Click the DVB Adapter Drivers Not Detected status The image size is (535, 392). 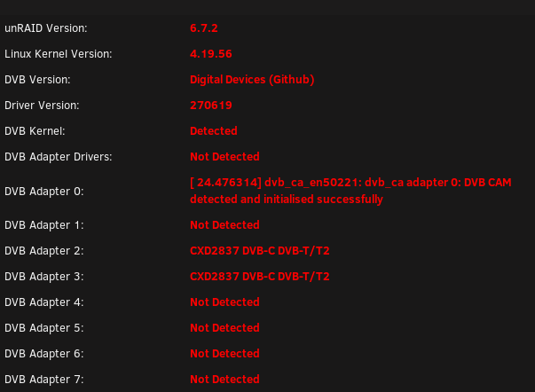click(224, 157)
